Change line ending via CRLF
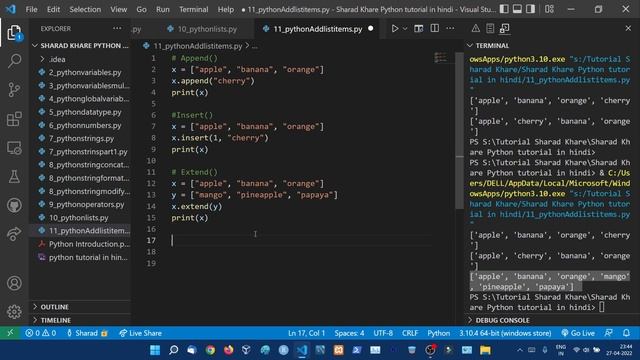Viewport: 640px width, 360px height. click(x=410, y=333)
